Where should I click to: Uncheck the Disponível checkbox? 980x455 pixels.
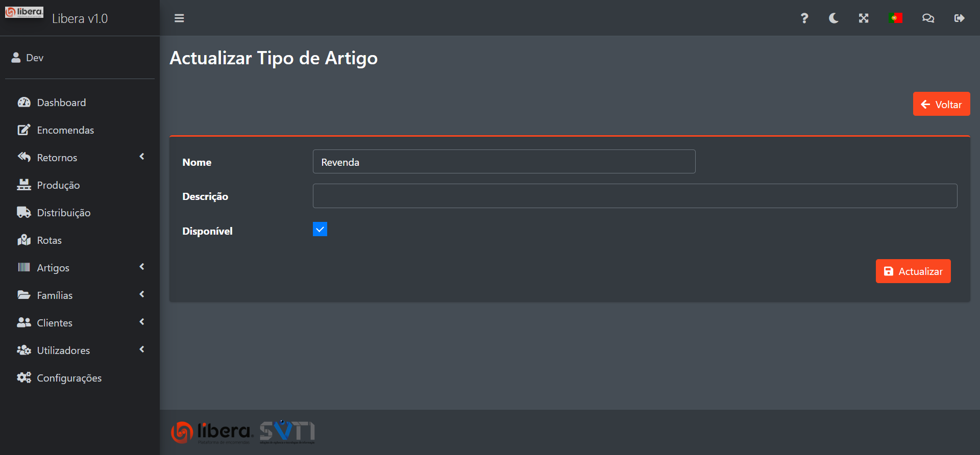tap(320, 230)
